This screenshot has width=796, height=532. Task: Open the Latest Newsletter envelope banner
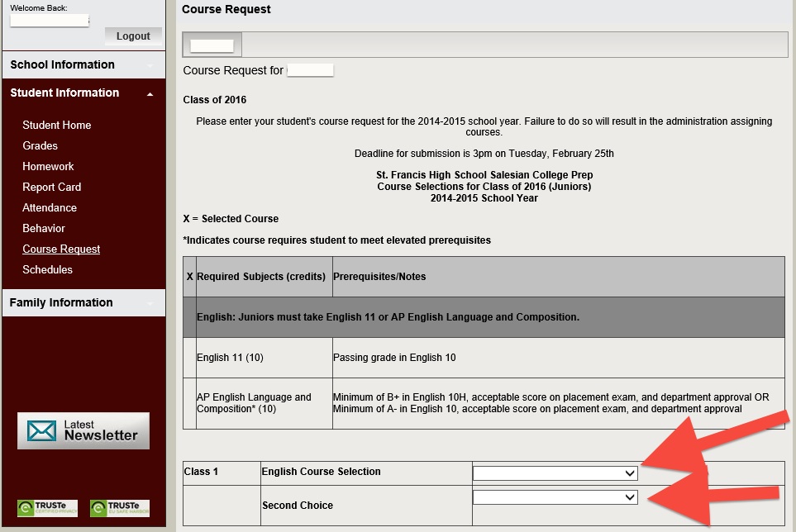tap(83, 431)
